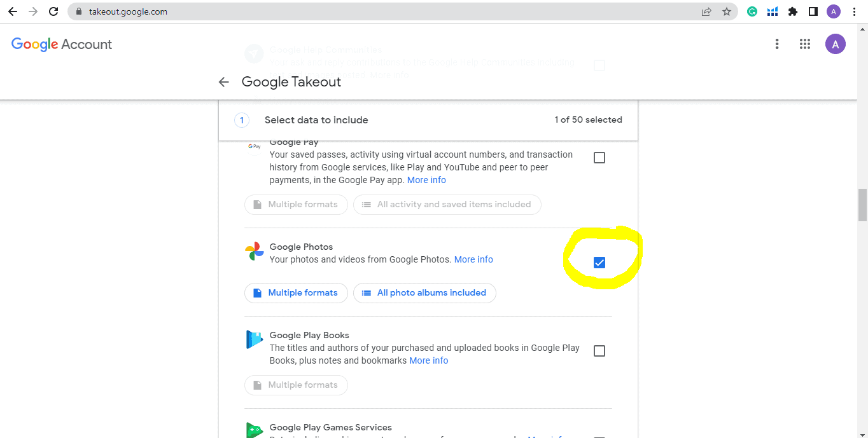Bookmark this page with the star icon
The image size is (868, 438).
click(x=727, y=11)
